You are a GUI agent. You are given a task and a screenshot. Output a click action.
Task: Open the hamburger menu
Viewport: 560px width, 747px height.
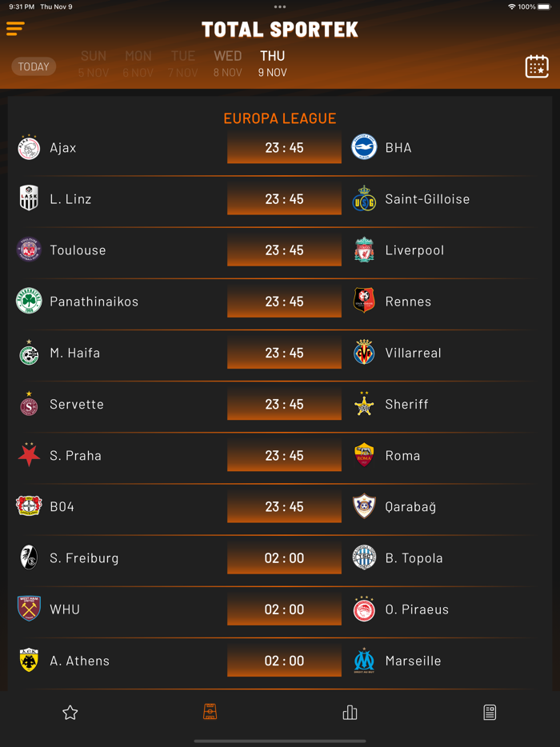click(x=15, y=27)
